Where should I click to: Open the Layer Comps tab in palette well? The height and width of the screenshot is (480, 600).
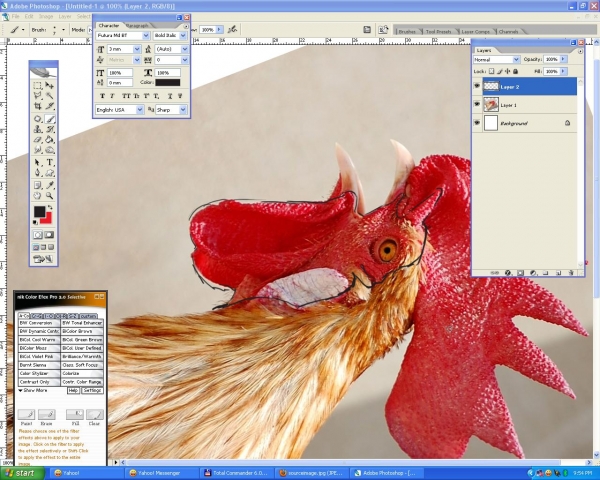pyautogui.click(x=475, y=31)
